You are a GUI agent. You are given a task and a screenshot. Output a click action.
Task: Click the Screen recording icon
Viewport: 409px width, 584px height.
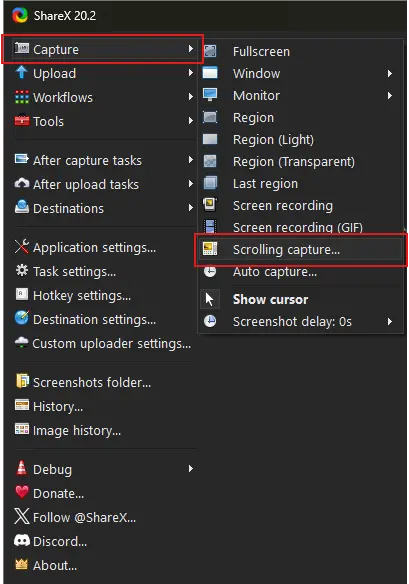pos(210,204)
